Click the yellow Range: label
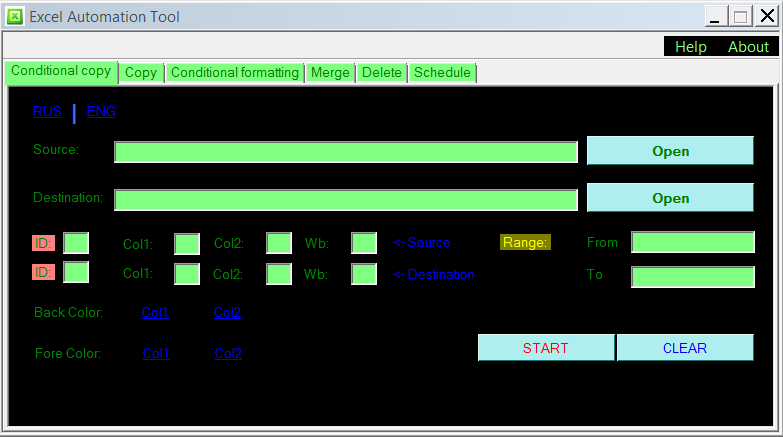This screenshot has width=783, height=437. [525, 242]
